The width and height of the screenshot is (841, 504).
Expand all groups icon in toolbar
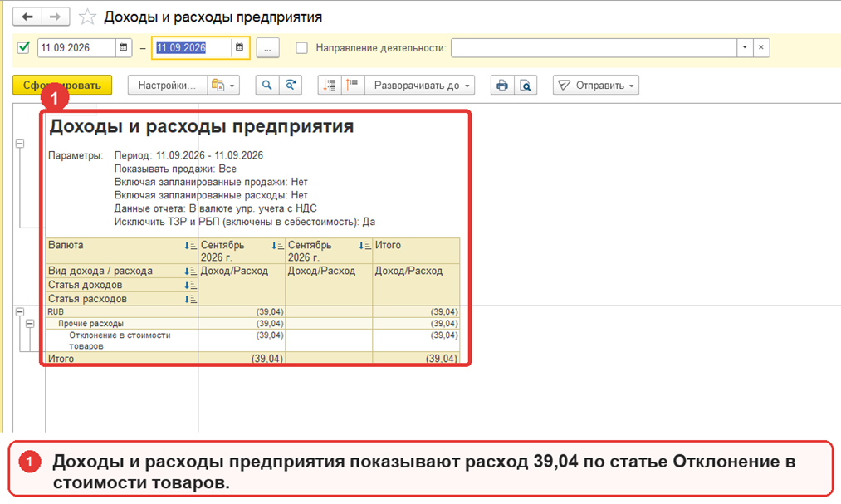coord(330,86)
